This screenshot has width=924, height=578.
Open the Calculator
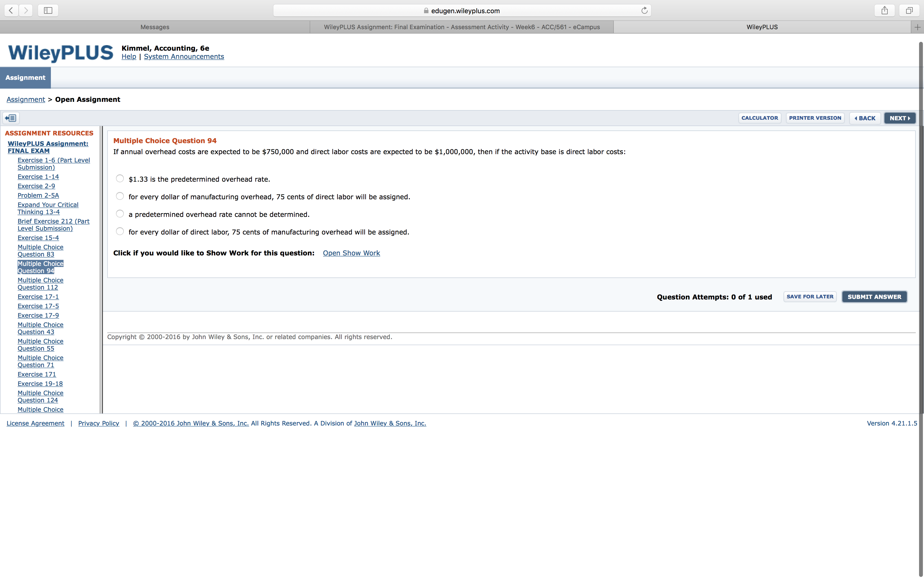(760, 118)
